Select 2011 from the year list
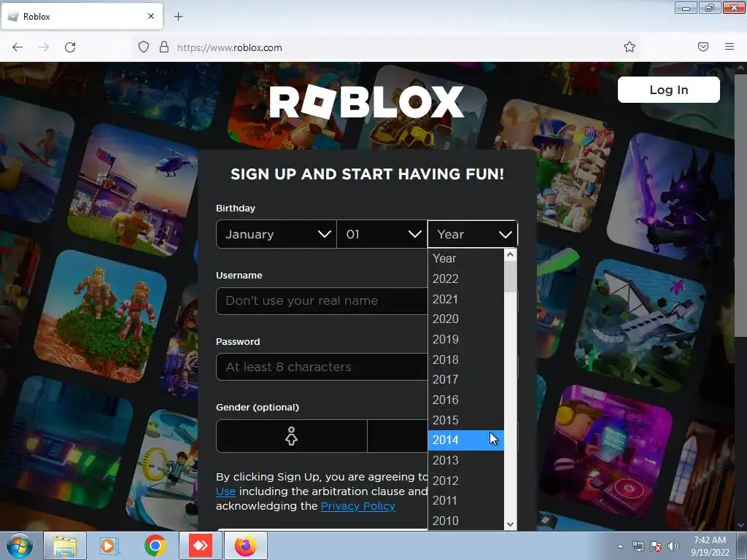The image size is (747, 560). pos(466,500)
